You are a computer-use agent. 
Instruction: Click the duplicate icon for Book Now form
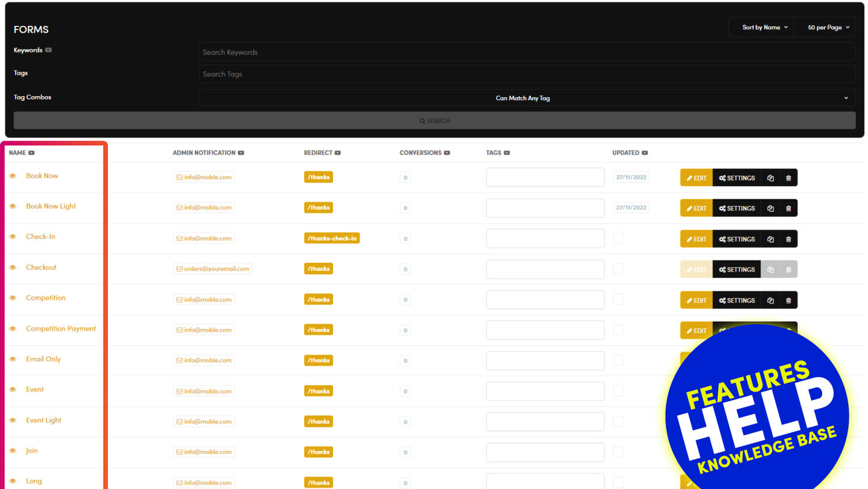(x=770, y=178)
